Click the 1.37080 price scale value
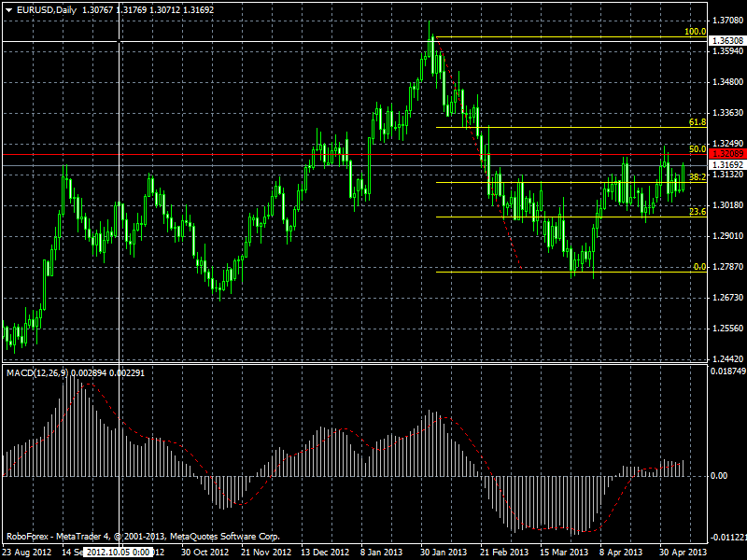The width and height of the screenshot is (747, 560). tap(727, 21)
